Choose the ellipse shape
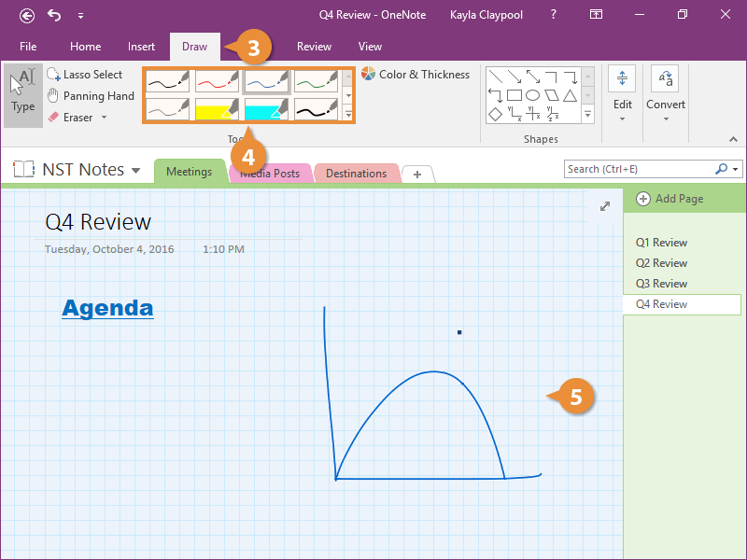This screenshot has width=747, height=560. 532,95
